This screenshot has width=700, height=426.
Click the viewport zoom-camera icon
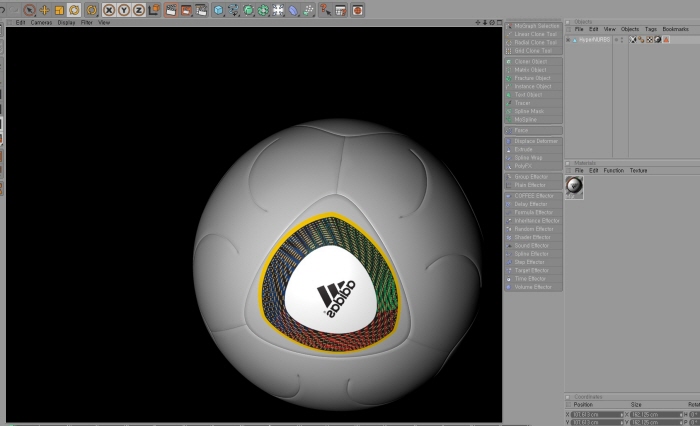(485, 22)
